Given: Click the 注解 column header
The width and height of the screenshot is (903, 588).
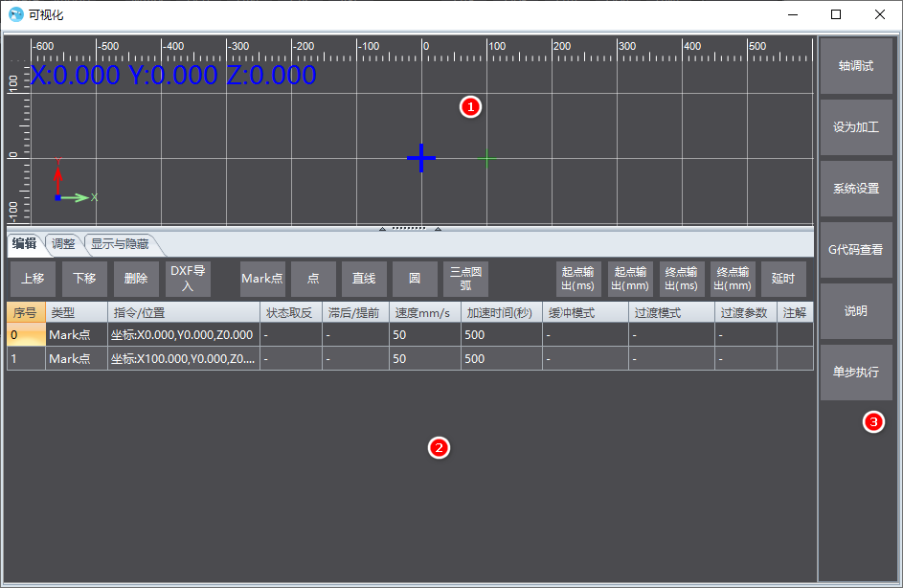Looking at the screenshot, I should (x=796, y=313).
